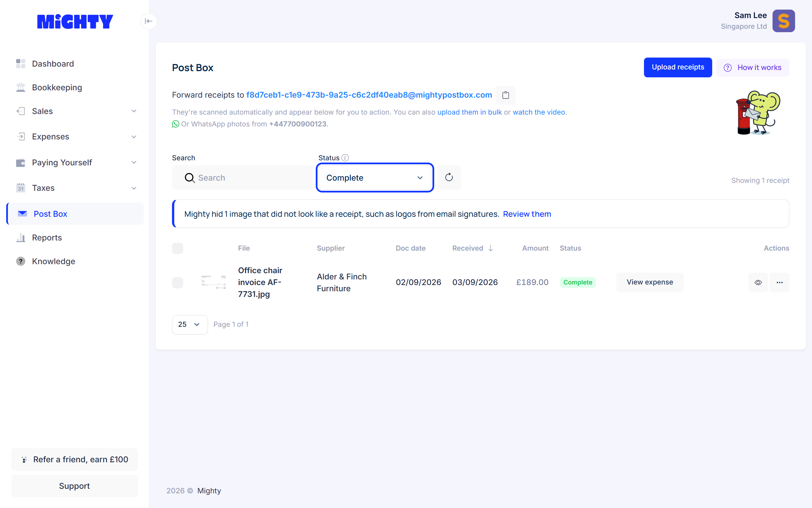Click the Bookkeeping bank icon
812x508 pixels.
point(21,87)
